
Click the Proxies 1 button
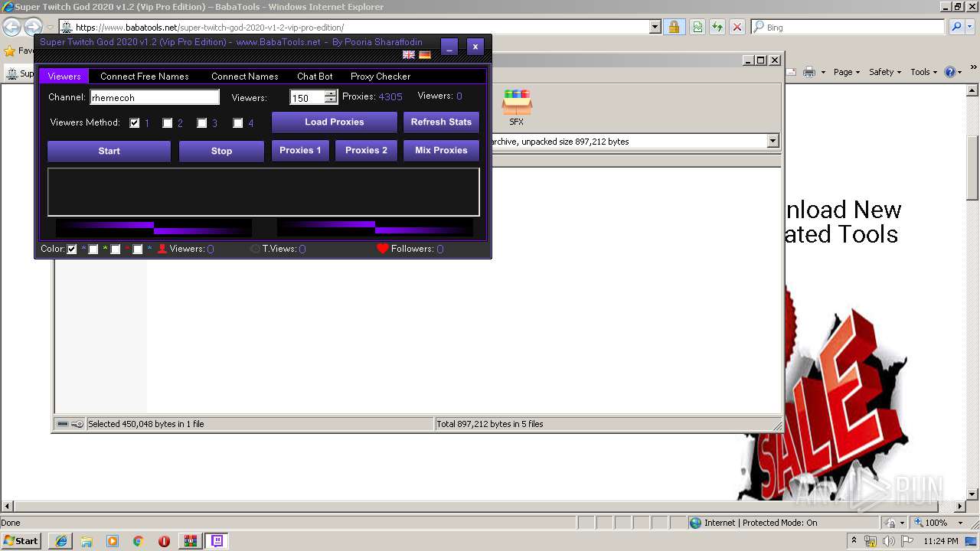[300, 151]
